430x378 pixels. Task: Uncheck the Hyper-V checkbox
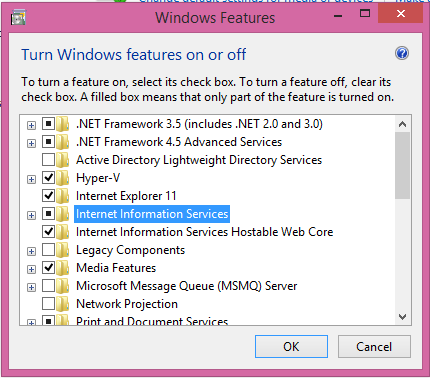[48, 178]
